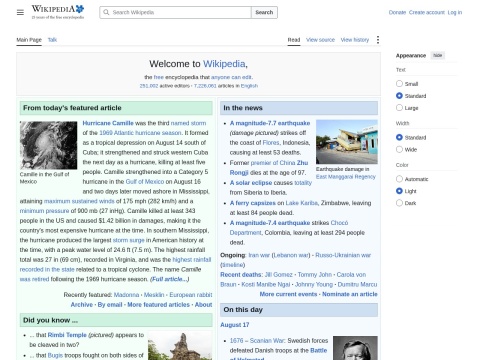Open the Russo-Ukrainian war link
480x360 pixels.
pyautogui.click(x=343, y=255)
